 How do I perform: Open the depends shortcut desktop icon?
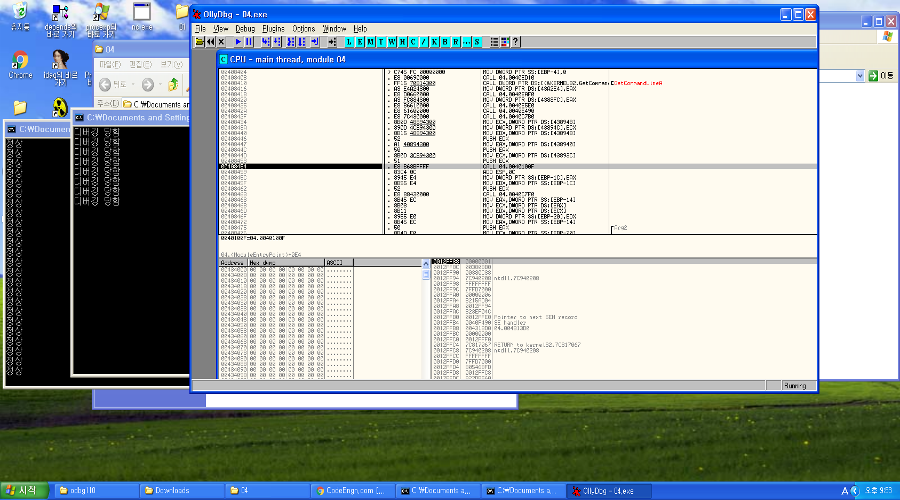(x=60, y=21)
